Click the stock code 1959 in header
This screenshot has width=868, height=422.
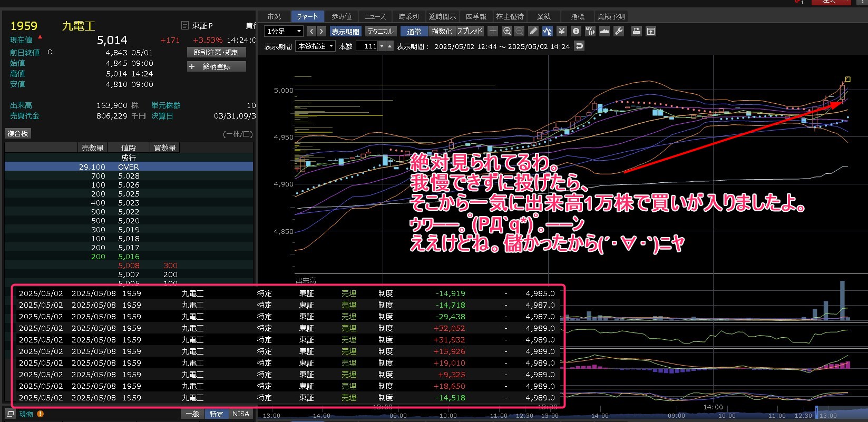click(x=24, y=26)
